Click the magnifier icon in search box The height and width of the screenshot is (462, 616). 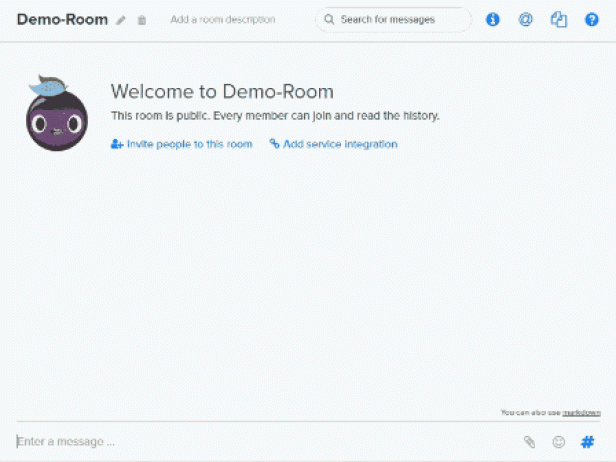[x=329, y=19]
